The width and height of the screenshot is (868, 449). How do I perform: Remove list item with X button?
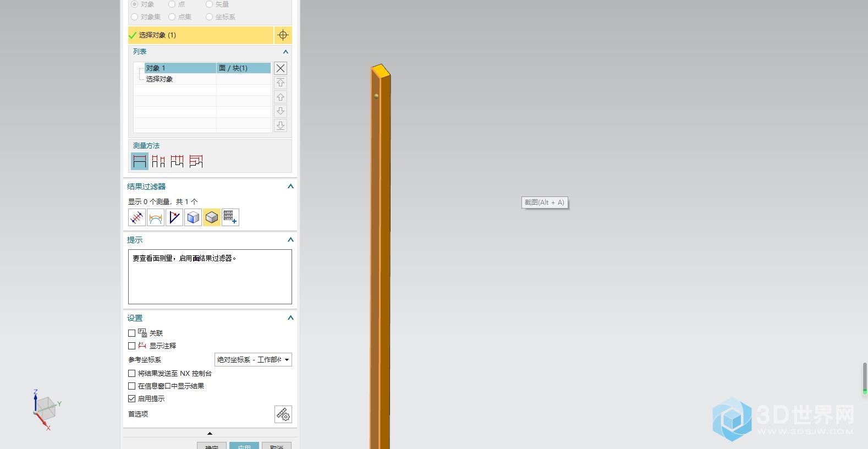pyautogui.click(x=281, y=68)
